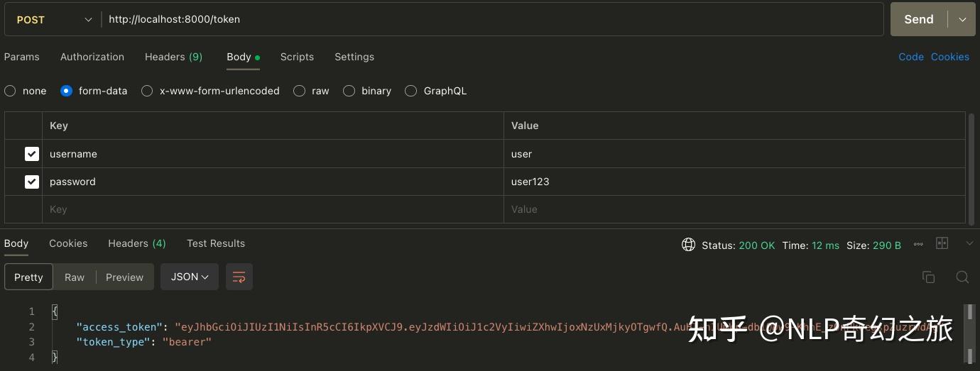Image resolution: width=980 pixels, height=371 pixels.
Task: Open the arrow dropdown next to Send
Action: pos(962,20)
